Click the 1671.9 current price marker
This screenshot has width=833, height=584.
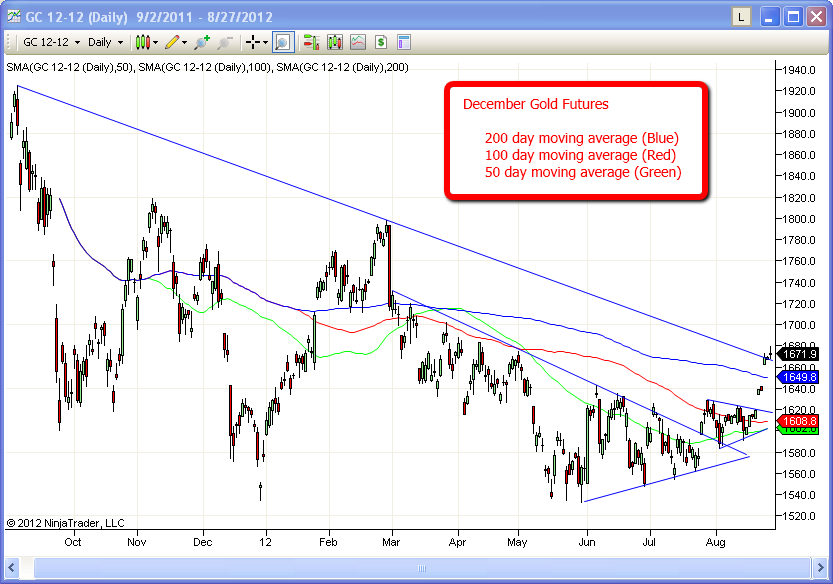[x=800, y=354]
